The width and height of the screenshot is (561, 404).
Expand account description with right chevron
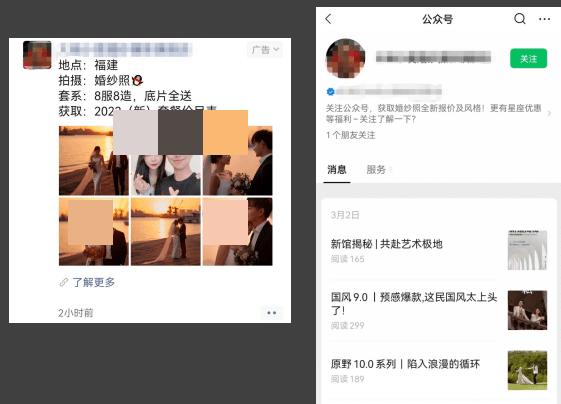point(549,113)
